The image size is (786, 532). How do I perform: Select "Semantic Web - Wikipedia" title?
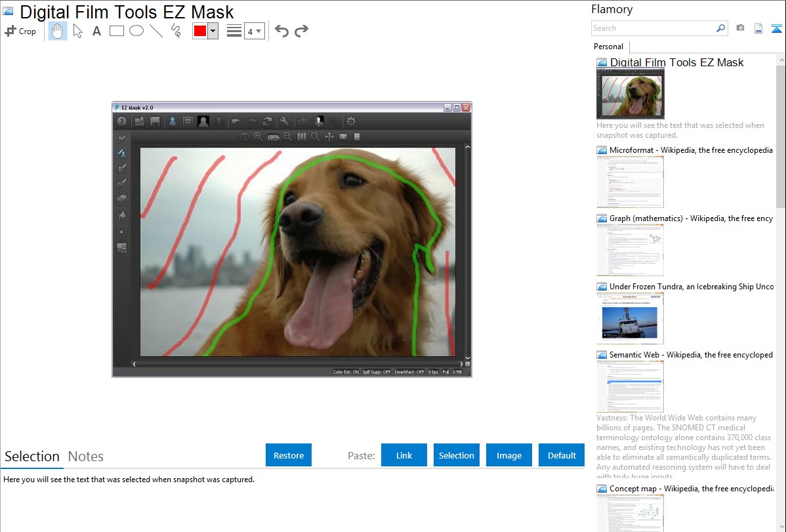(691, 355)
